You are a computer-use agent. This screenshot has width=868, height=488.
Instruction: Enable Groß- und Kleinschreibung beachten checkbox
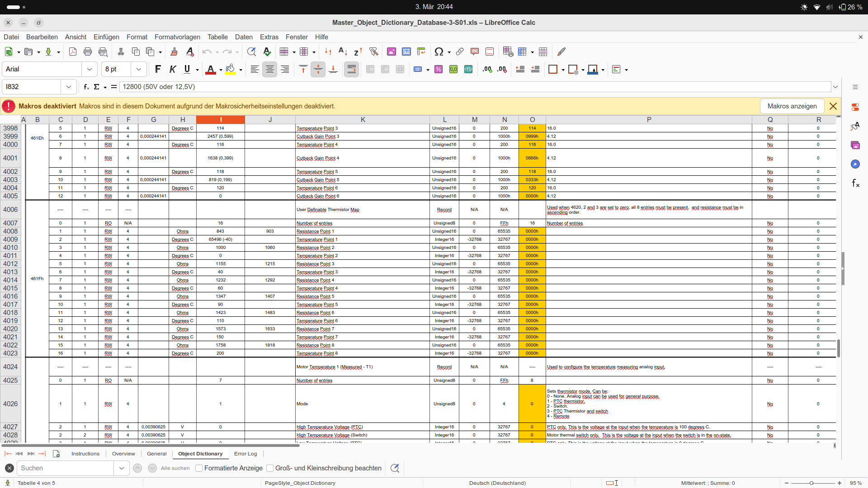click(270, 468)
